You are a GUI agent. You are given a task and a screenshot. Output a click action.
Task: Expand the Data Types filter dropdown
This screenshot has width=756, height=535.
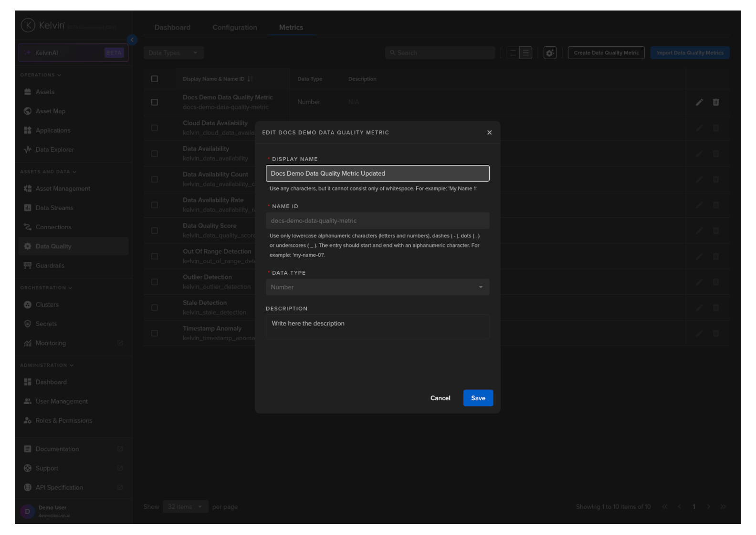[x=173, y=53]
